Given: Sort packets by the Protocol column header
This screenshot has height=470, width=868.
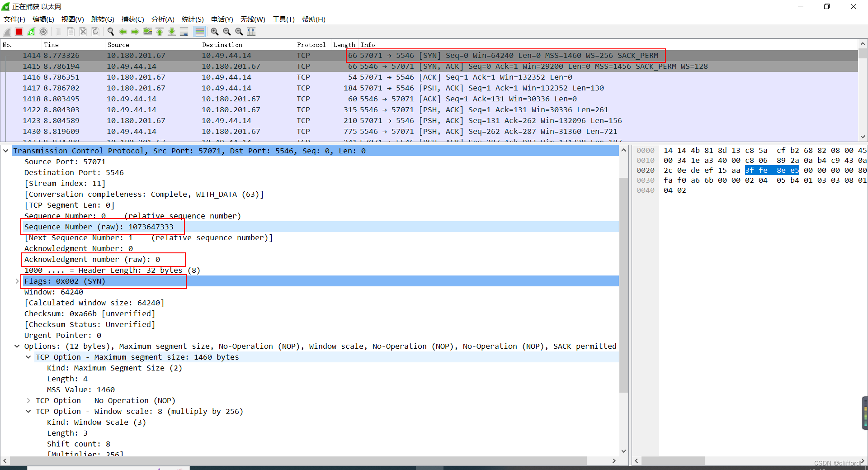Looking at the screenshot, I should click(x=312, y=45).
